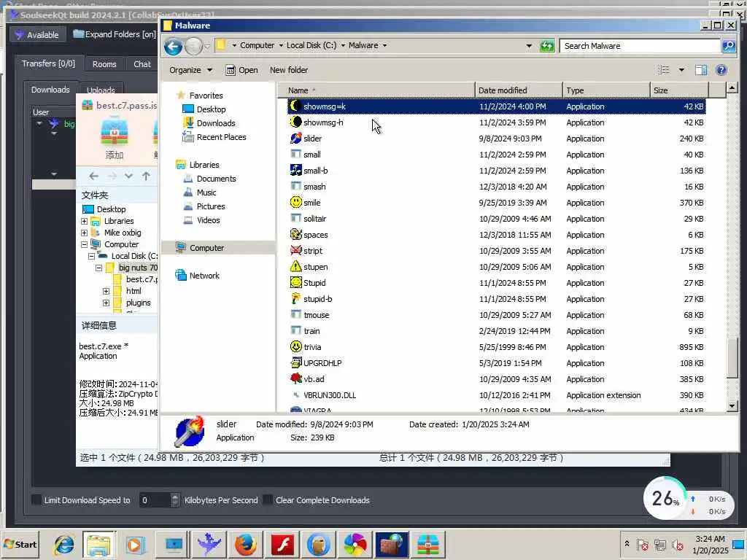Click the Available status button
Image resolution: width=747 pixels, height=560 pixels.
pos(37,35)
